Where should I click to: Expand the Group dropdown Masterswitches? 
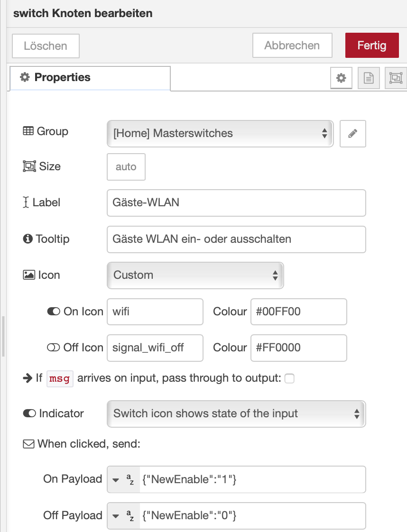pos(220,133)
